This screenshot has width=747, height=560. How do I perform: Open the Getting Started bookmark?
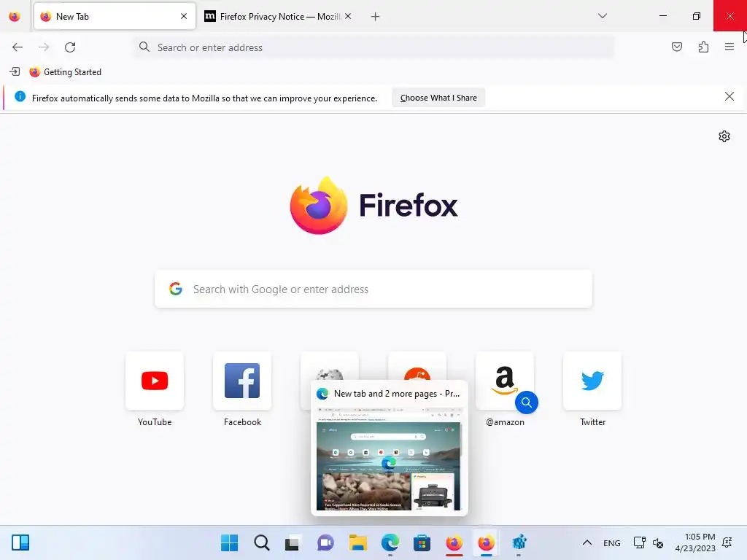click(x=65, y=72)
